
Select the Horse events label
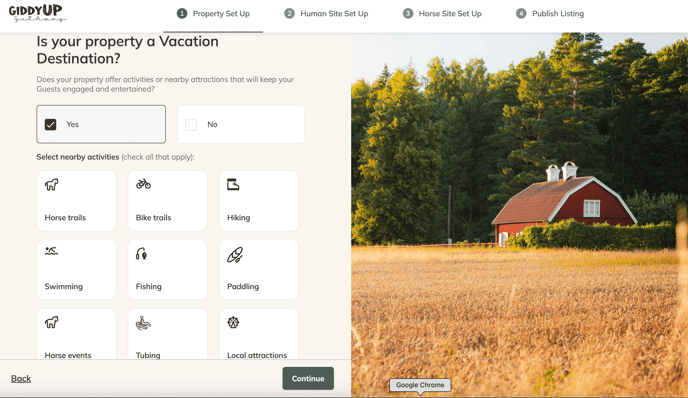pos(68,355)
